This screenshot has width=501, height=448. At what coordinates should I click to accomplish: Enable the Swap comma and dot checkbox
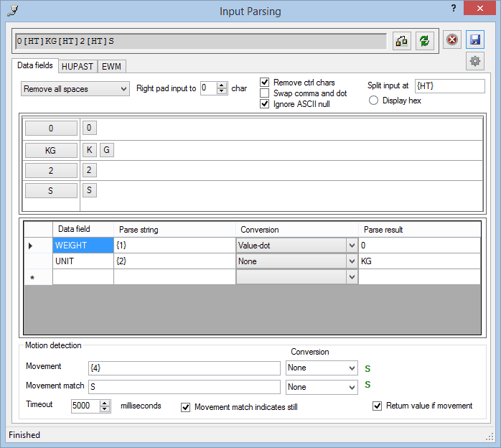pos(265,93)
